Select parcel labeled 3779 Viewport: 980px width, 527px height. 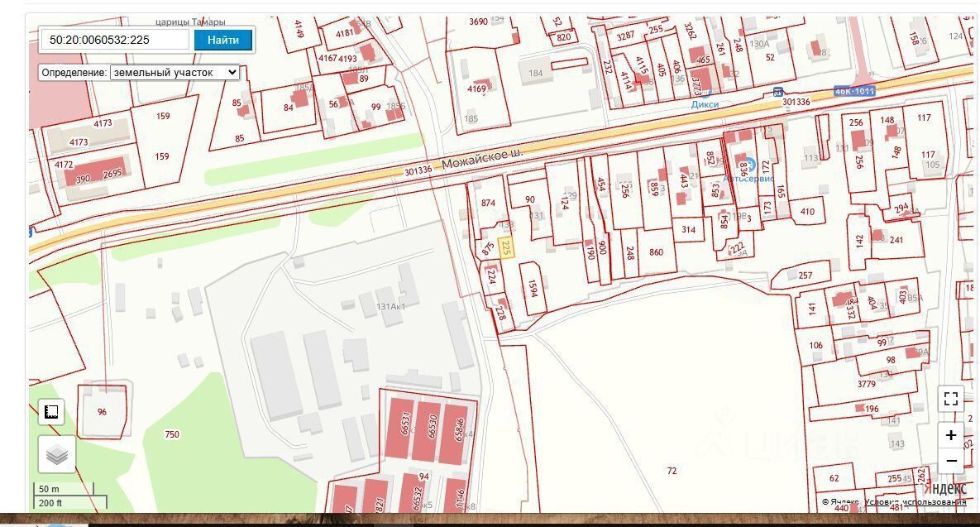(866, 384)
